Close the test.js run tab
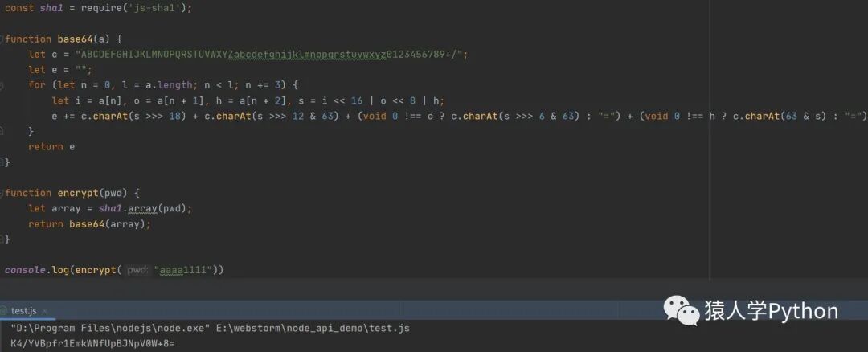This screenshot has height=352, width=868. click(45, 312)
